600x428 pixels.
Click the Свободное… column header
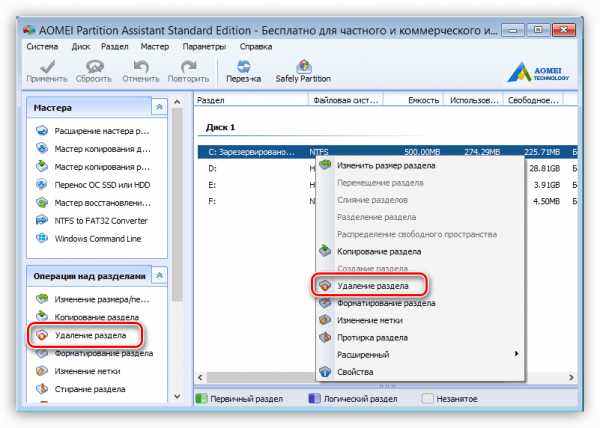point(533,100)
